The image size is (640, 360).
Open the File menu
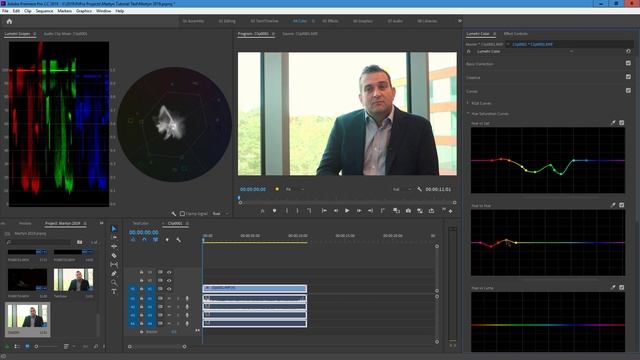coord(5,11)
